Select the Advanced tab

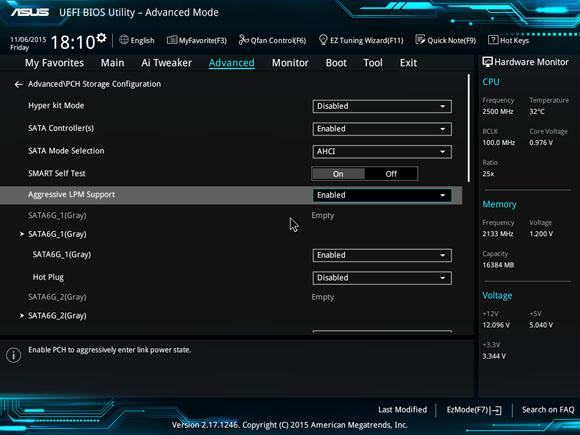232,63
